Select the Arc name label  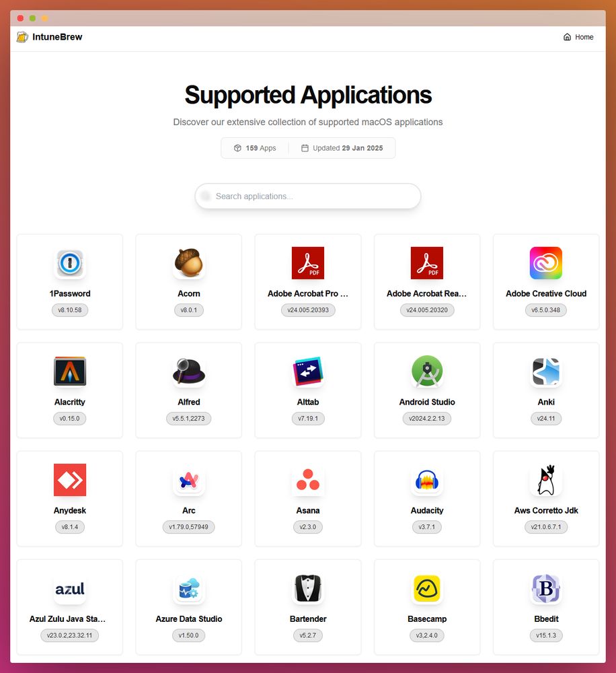pyautogui.click(x=189, y=510)
